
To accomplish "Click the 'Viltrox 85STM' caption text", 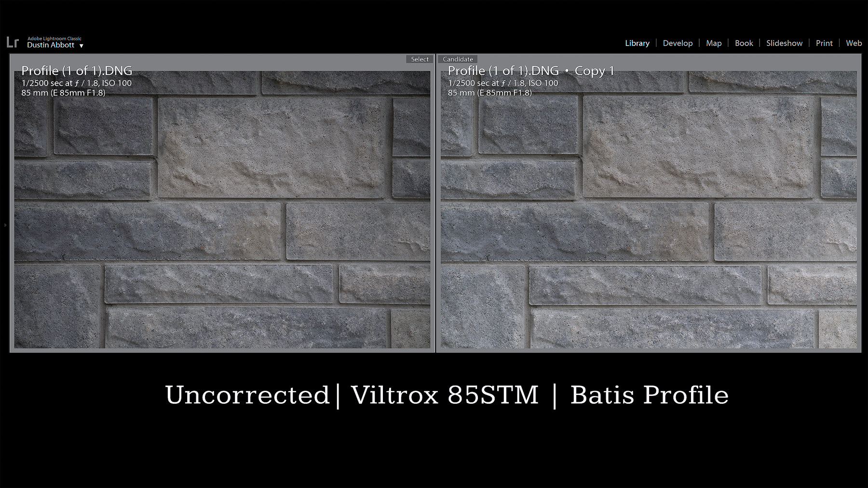I will [x=445, y=395].
